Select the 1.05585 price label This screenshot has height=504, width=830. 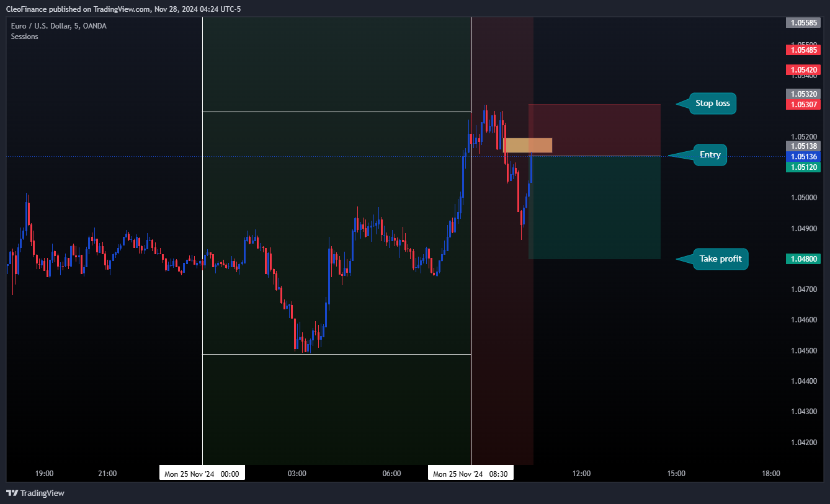point(803,23)
